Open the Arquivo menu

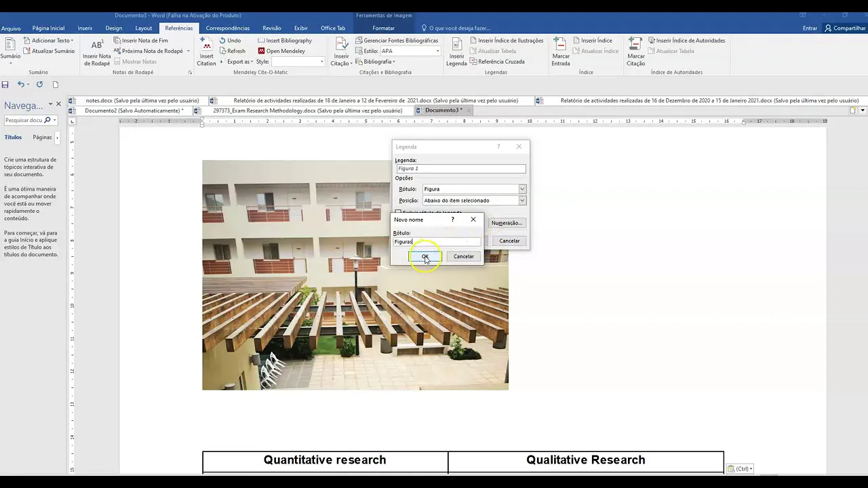click(x=11, y=28)
